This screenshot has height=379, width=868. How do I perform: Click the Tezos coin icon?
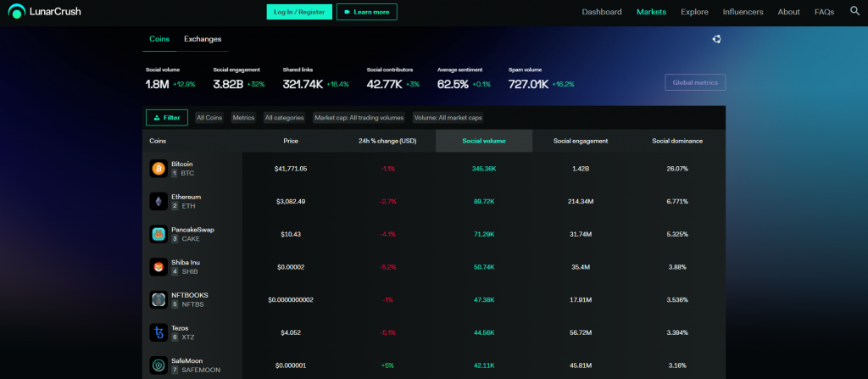(159, 332)
